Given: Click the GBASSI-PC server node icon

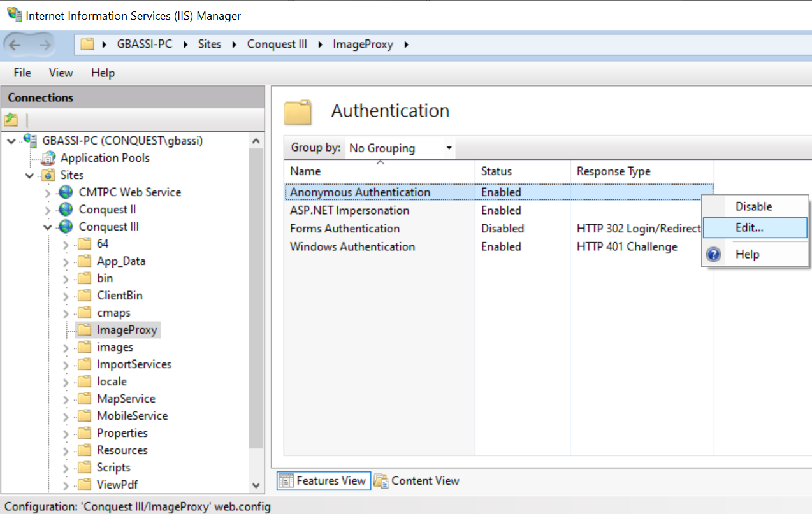Looking at the screenshot, I should (x=30, y=140).
